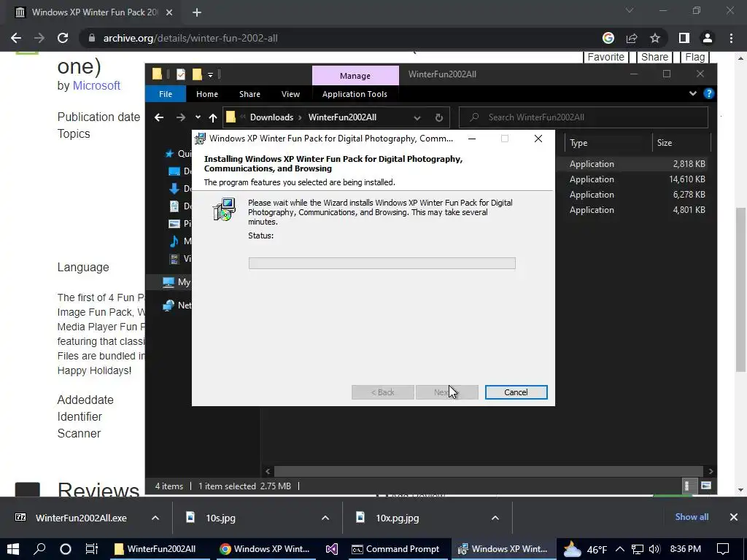Viewport: 747px width, 560px height.
Task: Open 10x.pg.jpg download options arrow
Action: 495,518
